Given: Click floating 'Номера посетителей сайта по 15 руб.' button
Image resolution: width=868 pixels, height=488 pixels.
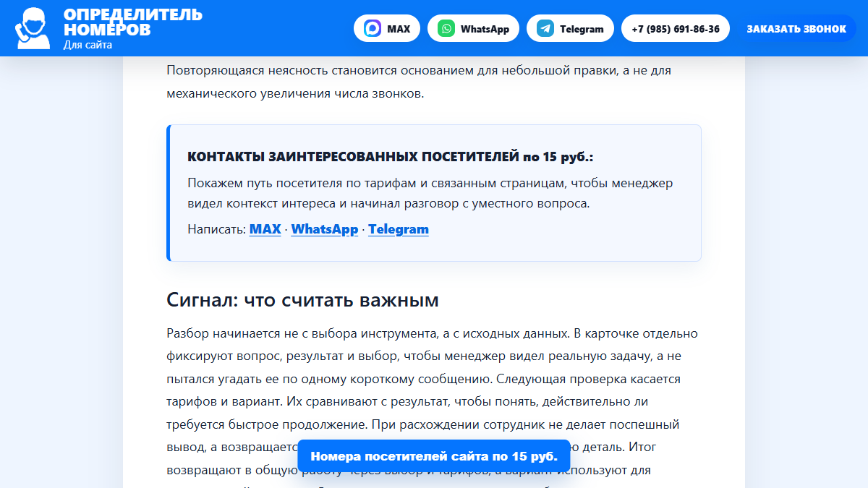Looking at the screenshot, I should pyautogui.click(x=434, y=456).
